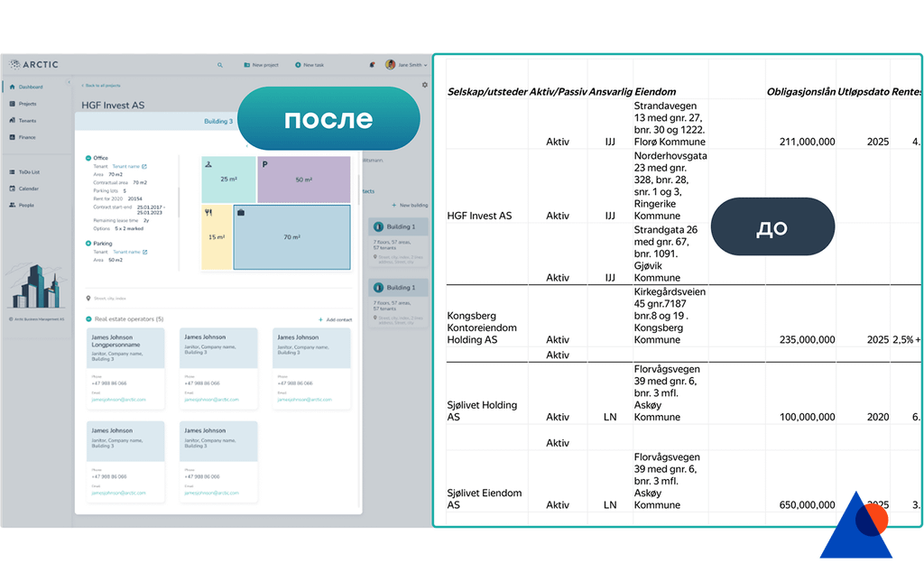Select the Sjølivet Holding AS cell
The width and height of the screenshot is (924, 581).
point(487,393)
